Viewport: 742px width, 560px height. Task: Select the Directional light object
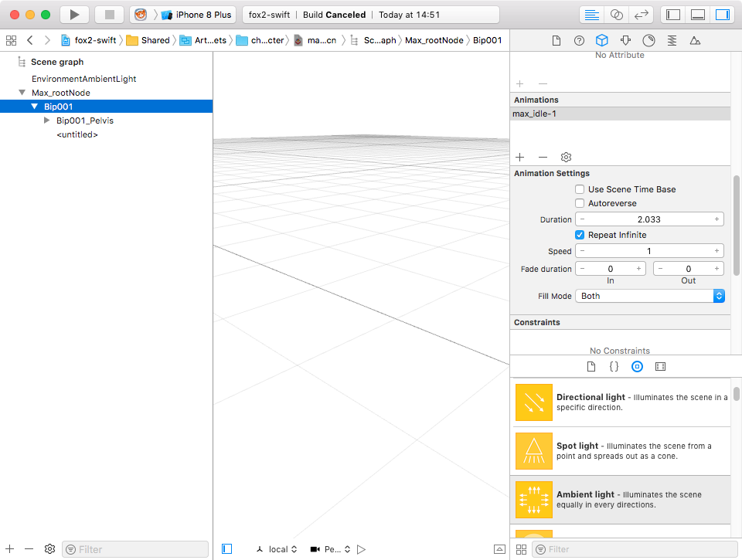click(621, 402)
